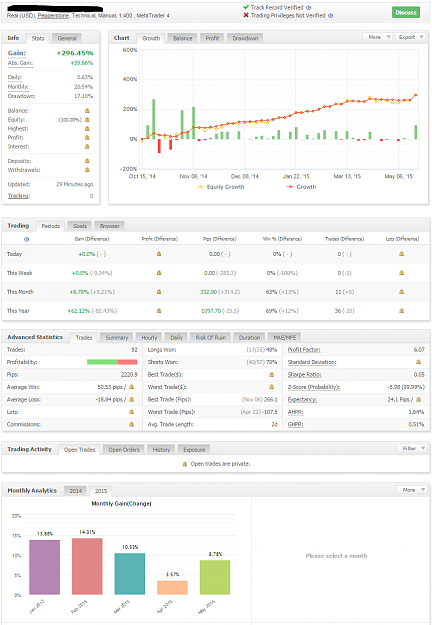Open the MAE/MFE tab
432x625 pixels.
click(285, 338)
